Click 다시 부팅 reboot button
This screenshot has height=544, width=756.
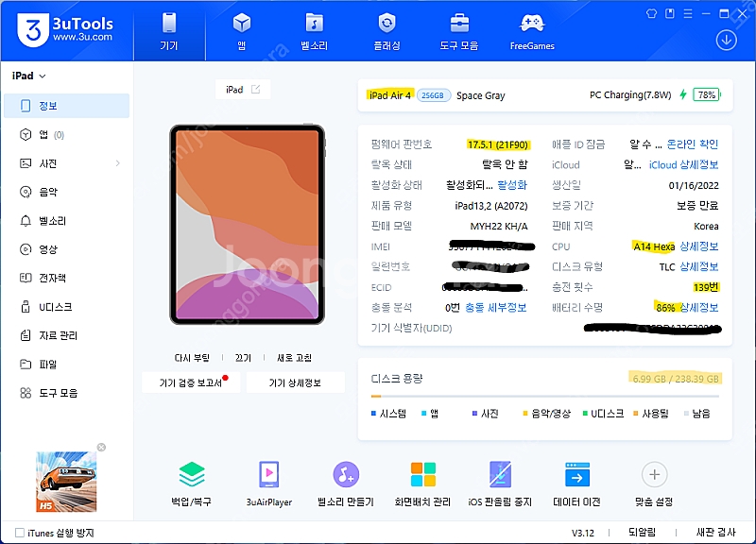192,358
